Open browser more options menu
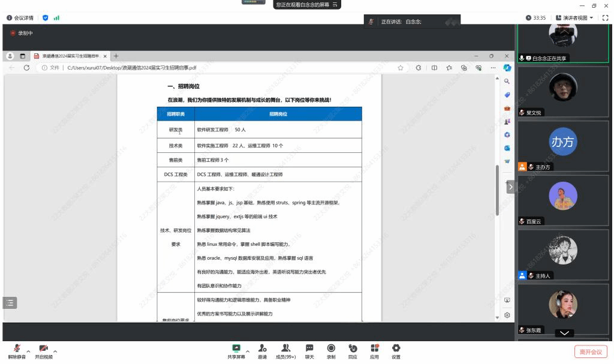This screenshot has height=364, width=614. (493, 68)
